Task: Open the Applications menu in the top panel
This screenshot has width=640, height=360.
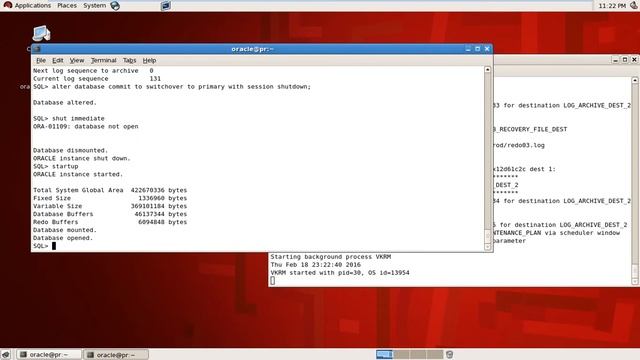Action: pos(27,6)
